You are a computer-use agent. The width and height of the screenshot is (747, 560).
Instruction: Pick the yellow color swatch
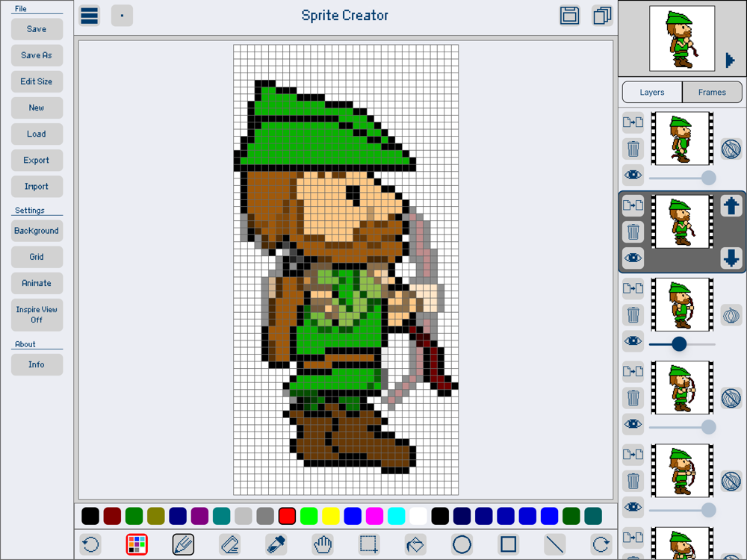coord(331,516)
